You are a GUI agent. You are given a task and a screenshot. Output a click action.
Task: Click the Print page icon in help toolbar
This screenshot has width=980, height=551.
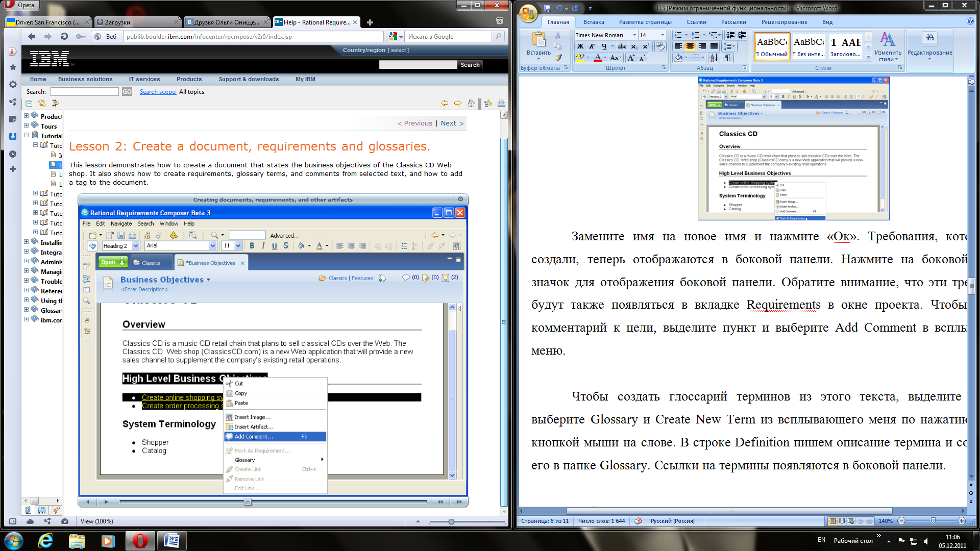click(x=501, y=104)
